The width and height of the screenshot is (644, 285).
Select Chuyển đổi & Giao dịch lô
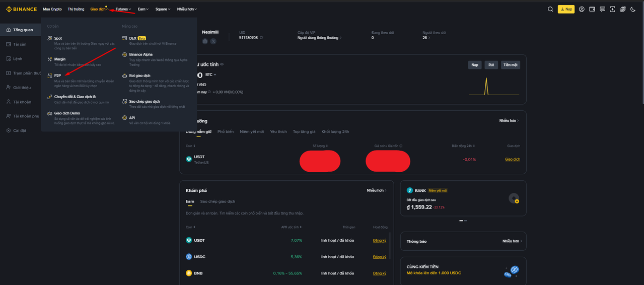[75, 97]
